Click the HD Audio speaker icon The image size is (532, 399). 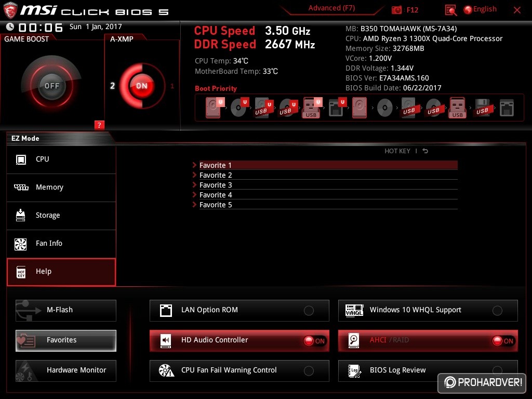click(166, 341)
